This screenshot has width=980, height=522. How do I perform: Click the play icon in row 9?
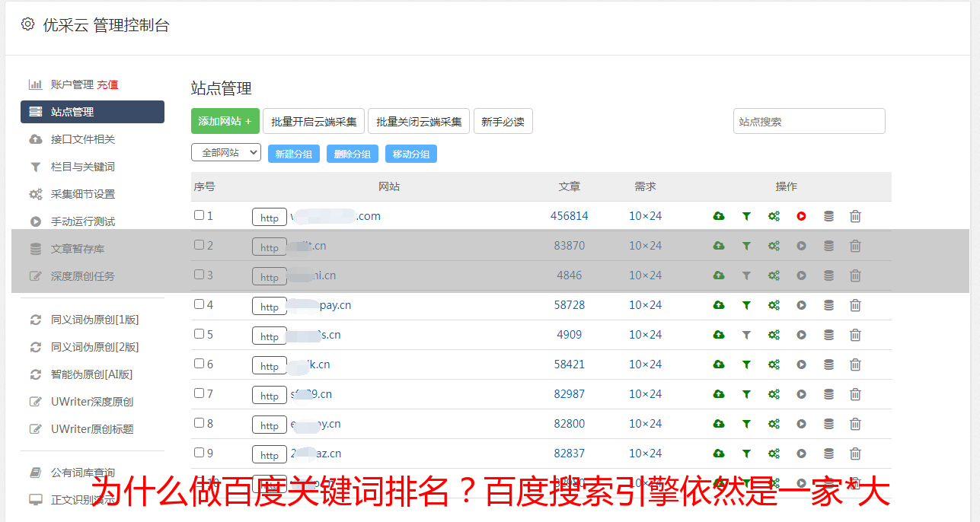(801, 454)
